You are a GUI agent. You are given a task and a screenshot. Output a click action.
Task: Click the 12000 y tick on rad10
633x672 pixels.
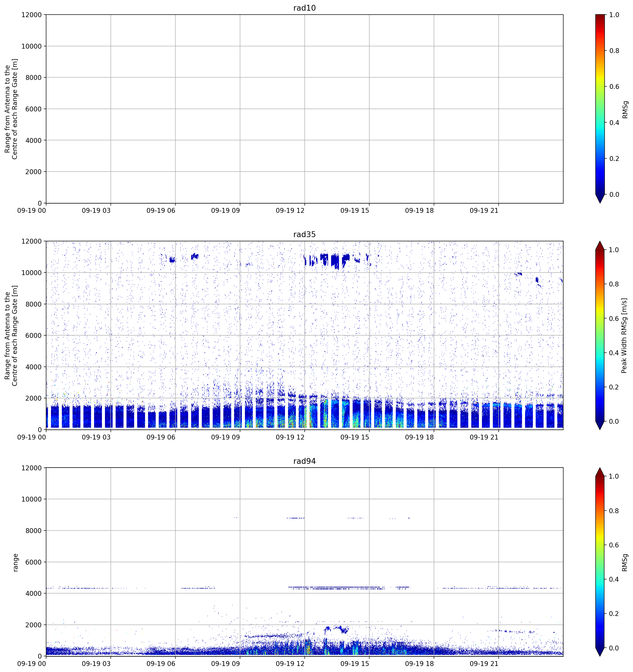click(x=32, y=15)
